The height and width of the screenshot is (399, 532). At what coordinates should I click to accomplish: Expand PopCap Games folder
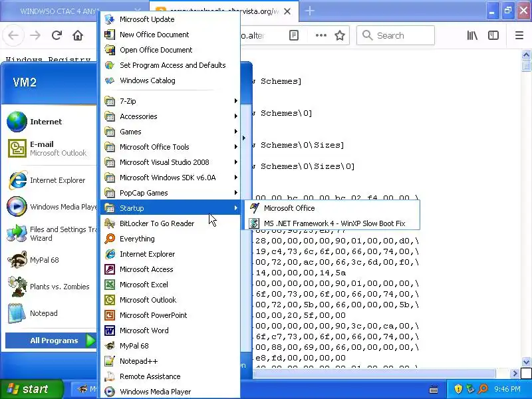pyautogui.click(x=170, y=193)
